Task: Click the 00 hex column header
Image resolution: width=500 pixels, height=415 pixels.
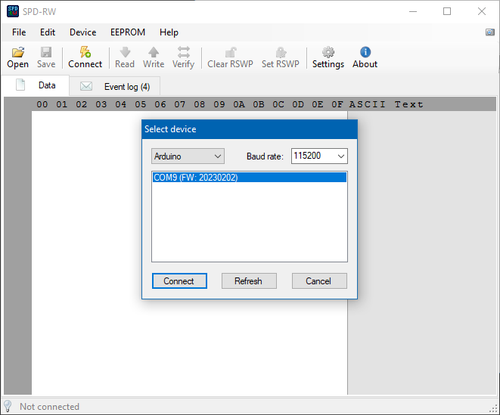Action: point(42,104)
